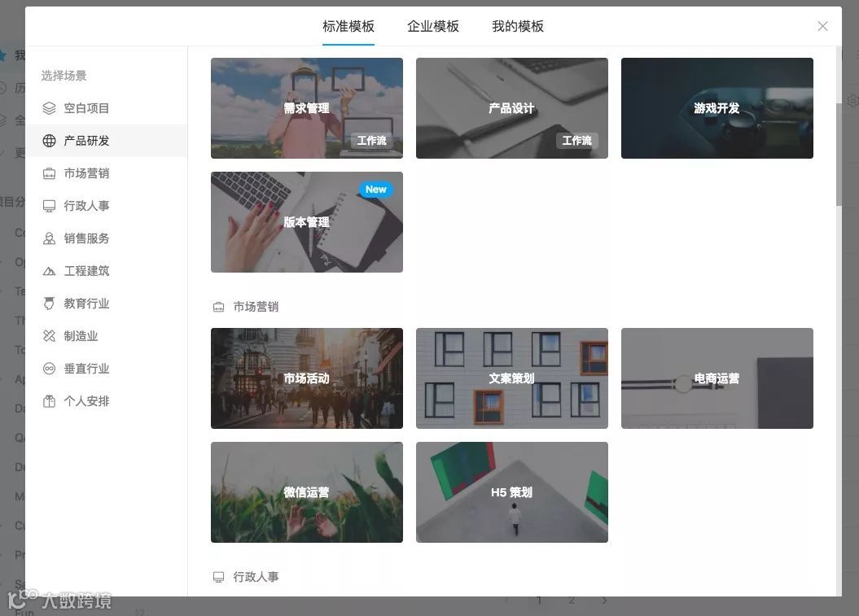Select the 标准模板 tab
Viewport: 859px width, 616px height.
click(348, 25)
